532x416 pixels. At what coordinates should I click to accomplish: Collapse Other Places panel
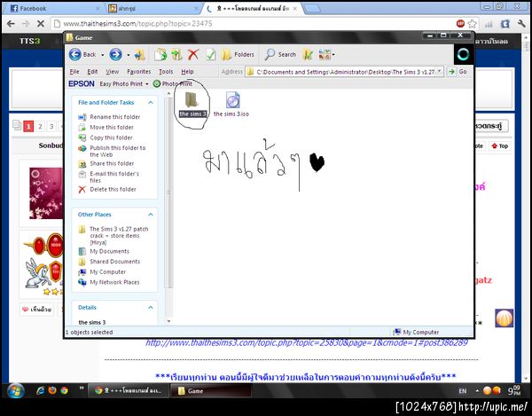pos(151,215)
